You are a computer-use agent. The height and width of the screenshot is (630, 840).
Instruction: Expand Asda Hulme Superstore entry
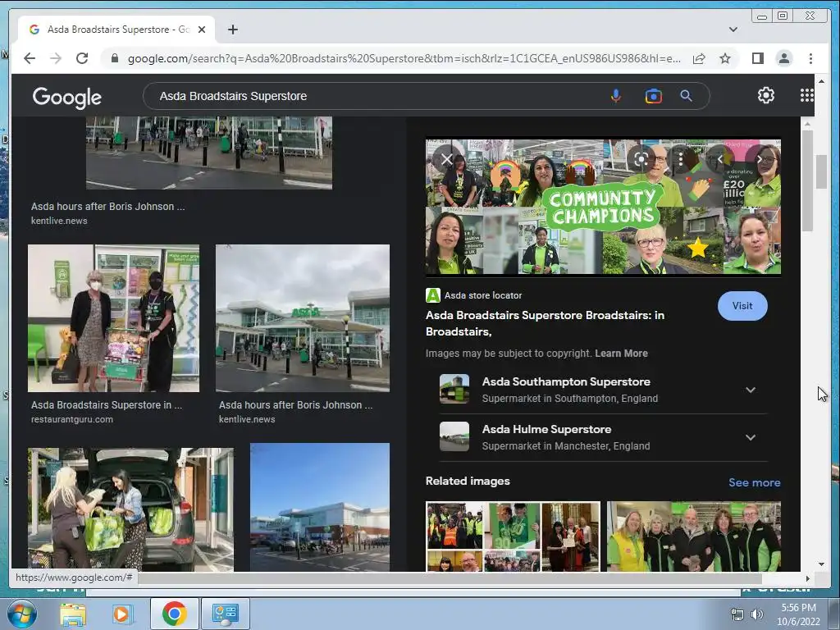pos(751,438)
